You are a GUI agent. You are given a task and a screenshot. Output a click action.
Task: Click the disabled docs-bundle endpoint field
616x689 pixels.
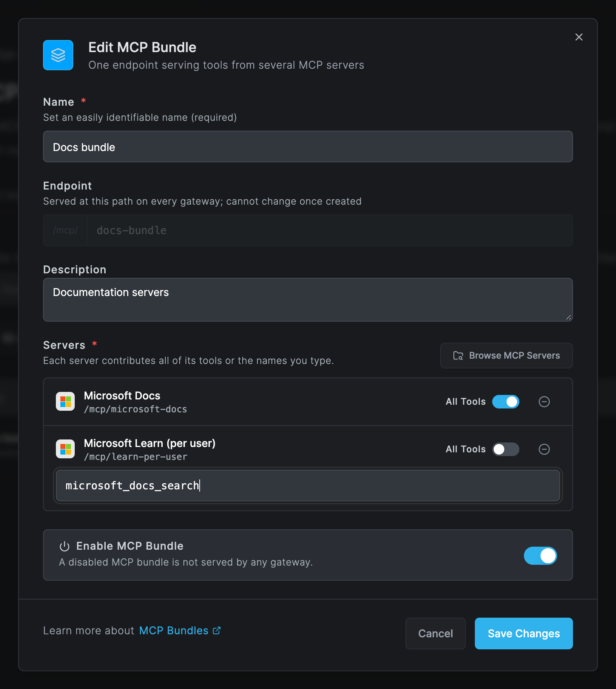[x=330, y=230]
